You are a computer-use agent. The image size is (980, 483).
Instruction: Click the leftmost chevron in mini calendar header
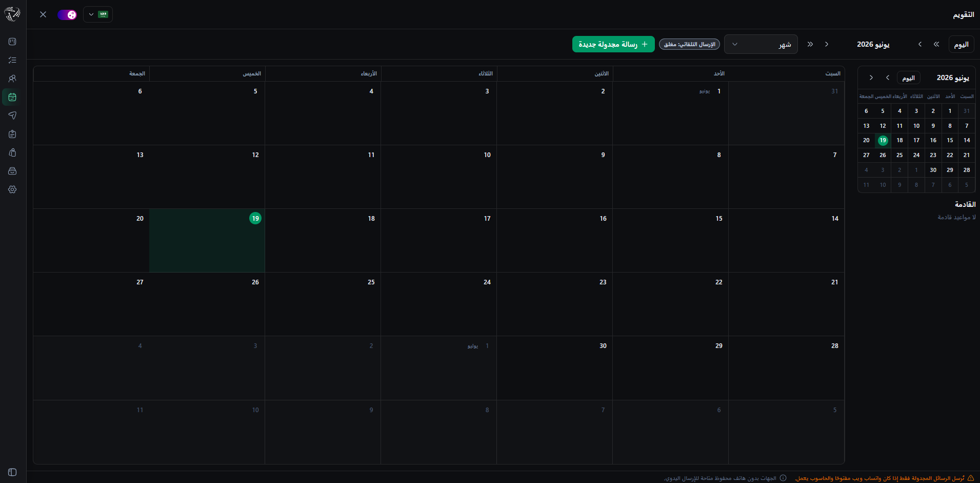[871, 78]
